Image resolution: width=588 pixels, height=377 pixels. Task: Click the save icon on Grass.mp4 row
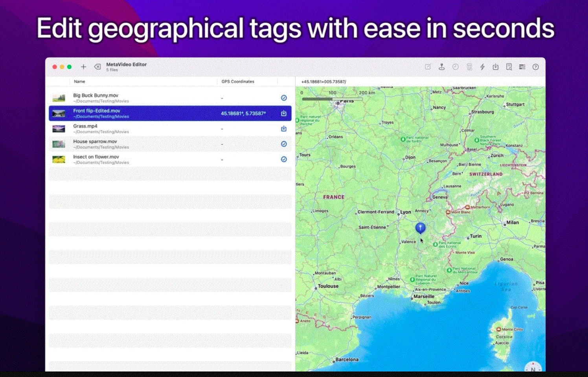(284, 128)
